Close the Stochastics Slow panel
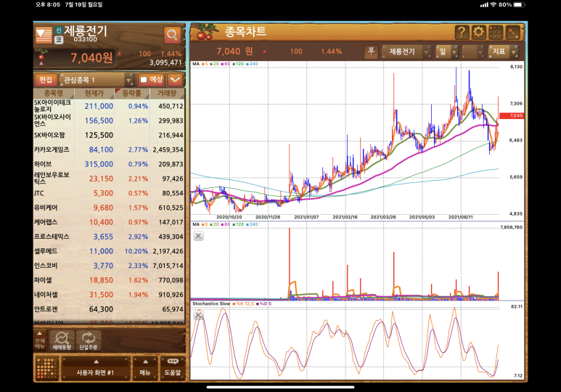 [199, 315]
